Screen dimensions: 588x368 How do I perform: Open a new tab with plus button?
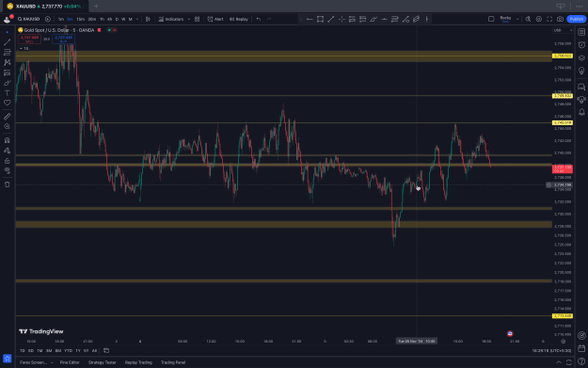coord(96,6)
